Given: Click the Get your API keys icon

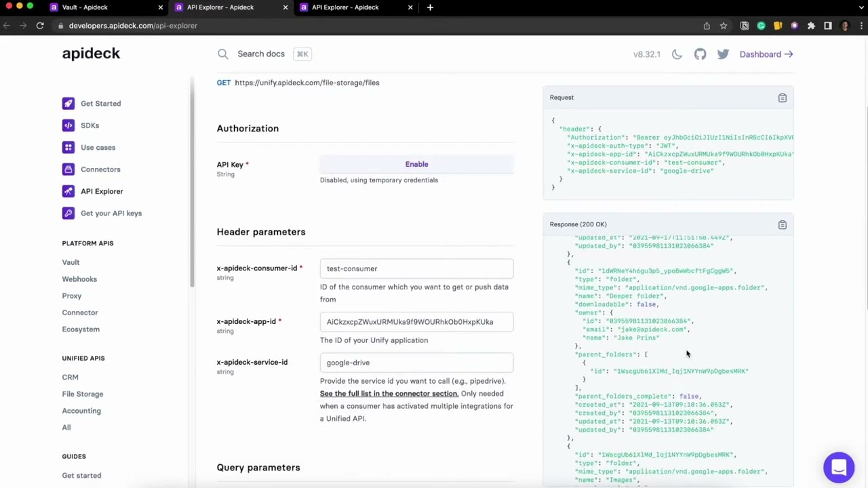Looking at the screenshot, I should pyautogui.click(x=68, y=213).
